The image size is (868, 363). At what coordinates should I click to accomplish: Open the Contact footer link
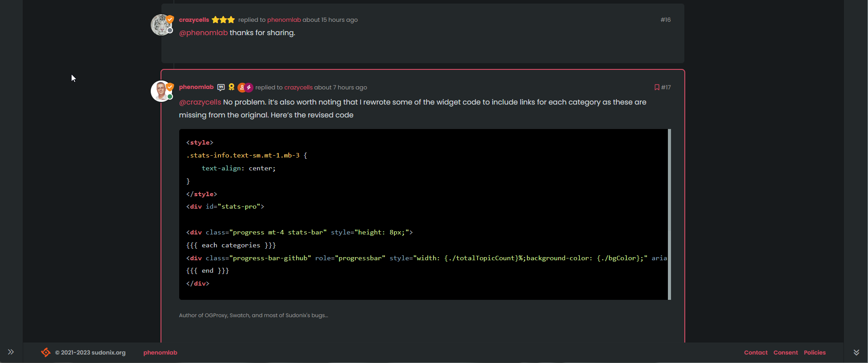755,352
